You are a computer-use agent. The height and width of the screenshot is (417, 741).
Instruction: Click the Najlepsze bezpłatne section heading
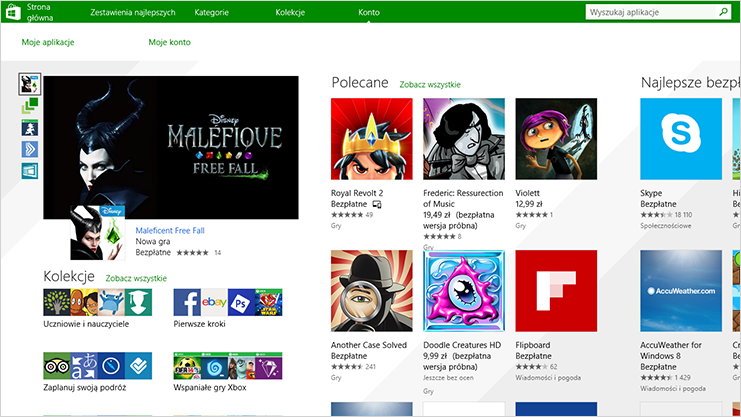click(x=690, y=82)
